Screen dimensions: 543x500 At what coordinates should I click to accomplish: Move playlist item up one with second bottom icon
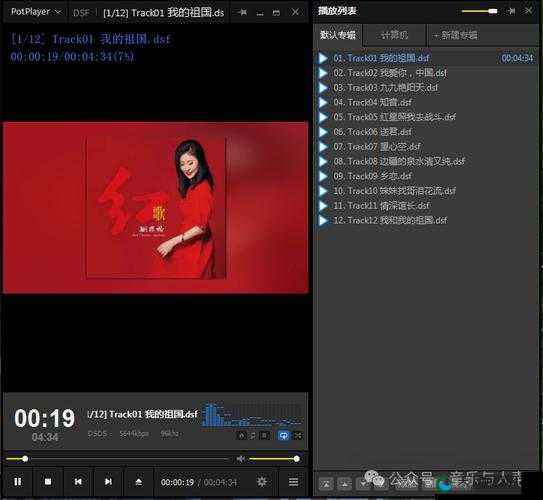click(344, 484)
